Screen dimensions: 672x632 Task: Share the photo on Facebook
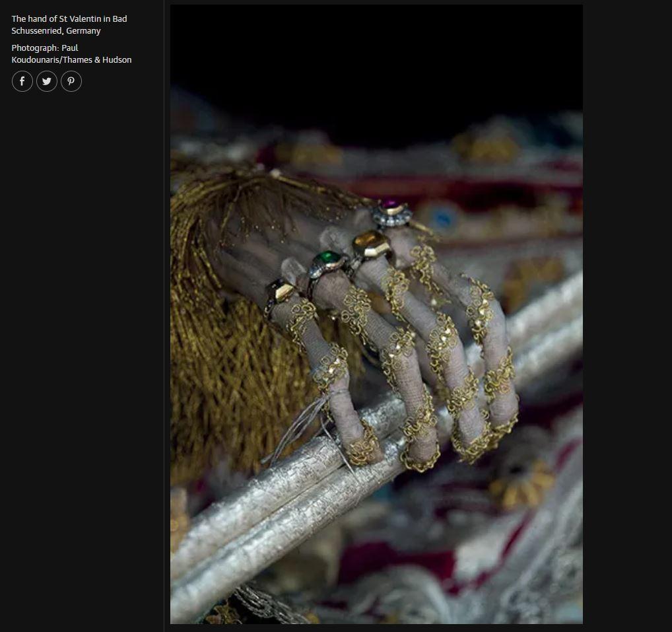(x=22, y=81)
